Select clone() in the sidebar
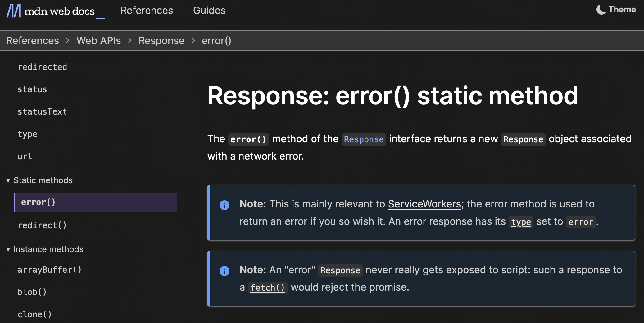Image resolution: width=644 pixels, height=323 pixels. (35, 314)
